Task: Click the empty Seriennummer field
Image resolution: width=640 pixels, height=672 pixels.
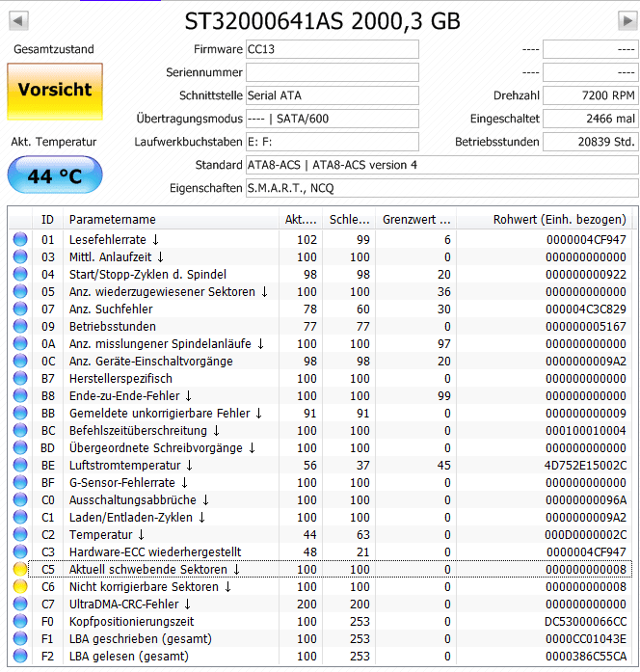Action: [x=332, y=72]
